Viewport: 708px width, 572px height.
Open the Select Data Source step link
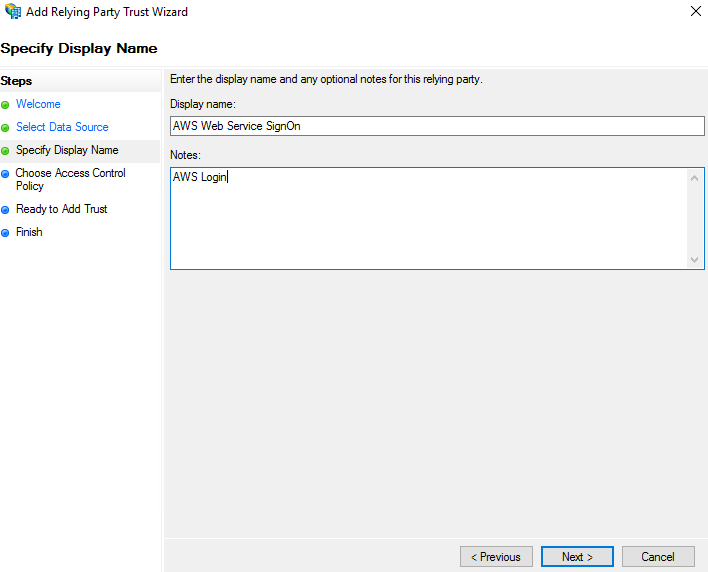62,127
